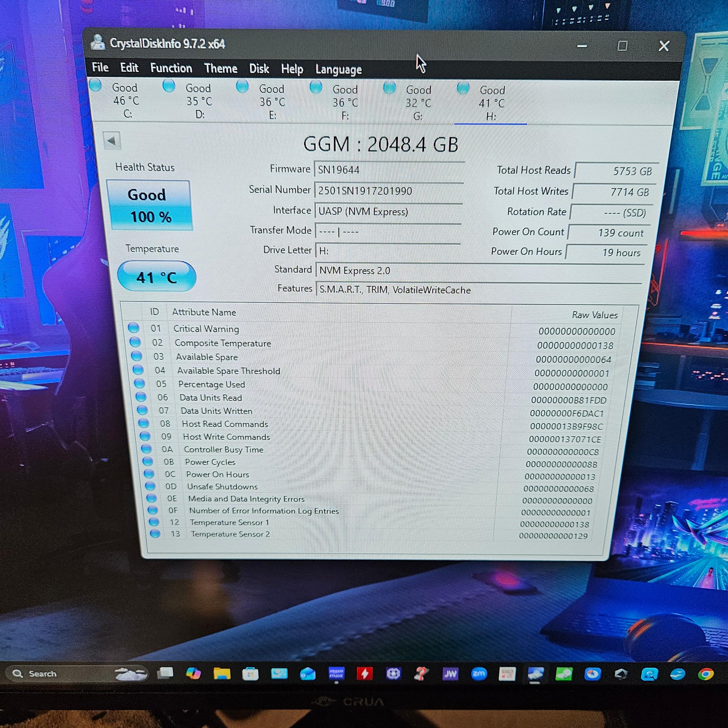Click Power On Hours value 19 hours
Viewport: 728px width, 728px height.
(607, 252)
